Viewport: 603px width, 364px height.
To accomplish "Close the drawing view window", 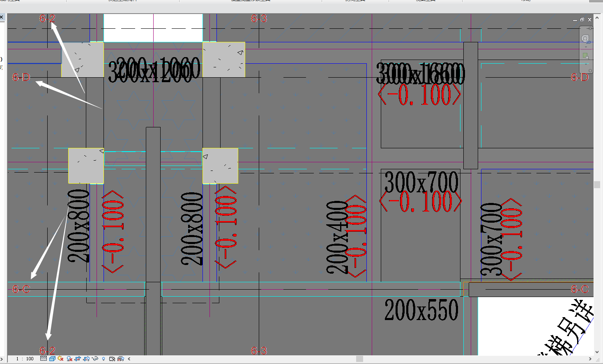I will [590, 20].
